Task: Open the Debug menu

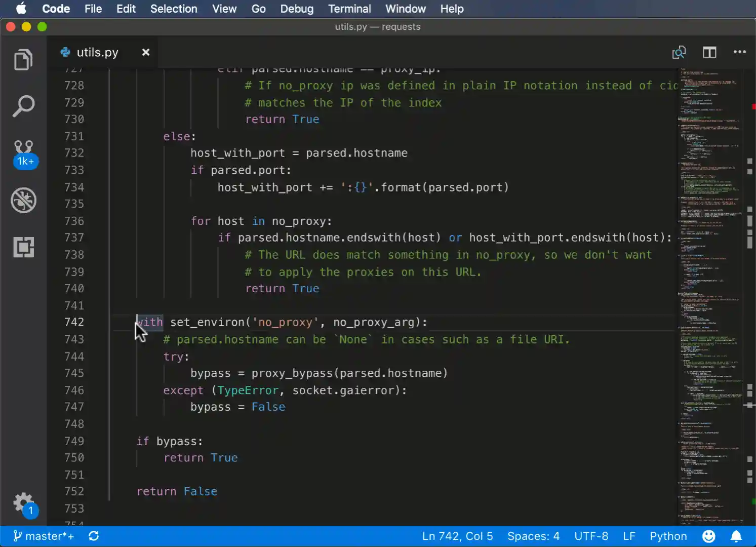Action: pyautogui.click(x=297, y=9)
